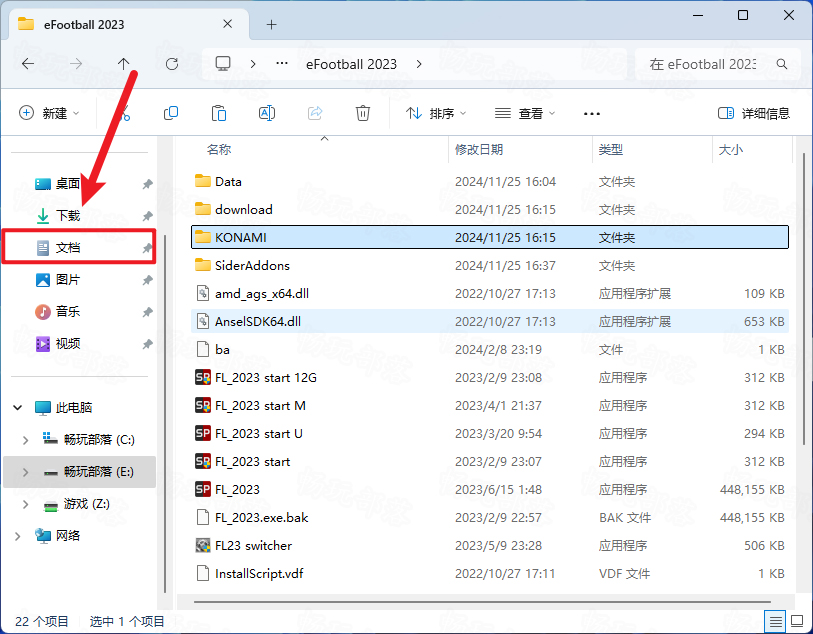Image resolution: width=813 pixels, height=634 pixels.
Task: Expand the Network tree node
Action: (18, 536)
